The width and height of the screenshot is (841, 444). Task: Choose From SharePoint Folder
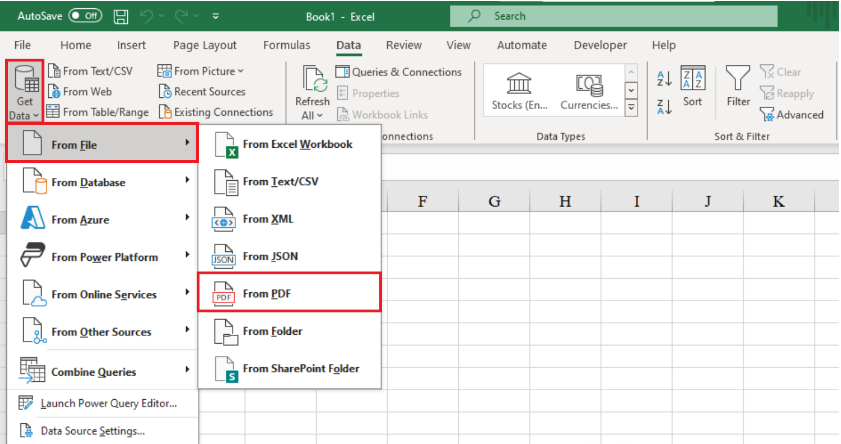coord(290,369)
